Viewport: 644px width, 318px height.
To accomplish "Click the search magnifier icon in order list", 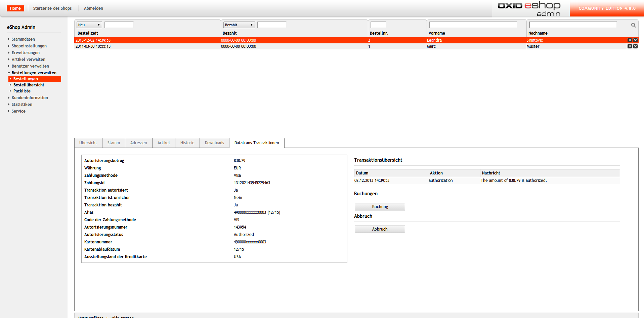I will 633,25.
